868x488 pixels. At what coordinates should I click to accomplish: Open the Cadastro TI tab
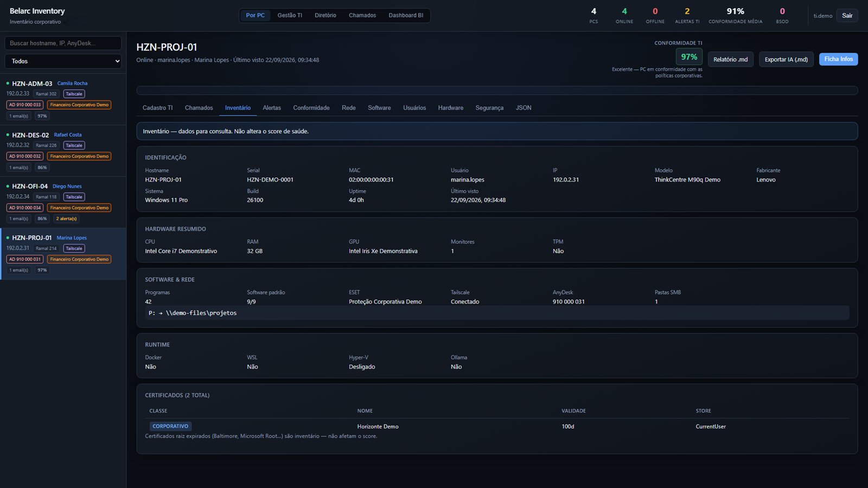click(x=158, y=108)
